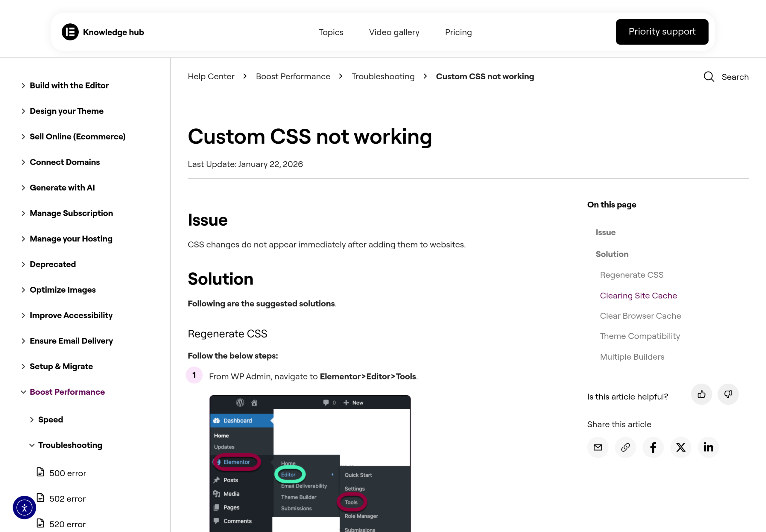Click the thumbs down icon
Viewport: 766px width, 532px height.
click(x=728, y=394)
